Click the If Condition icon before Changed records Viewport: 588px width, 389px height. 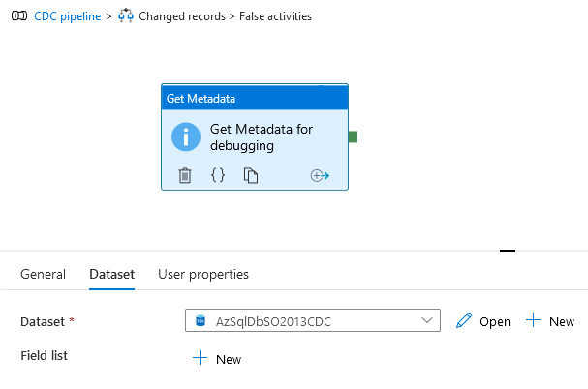click(126, 16)
